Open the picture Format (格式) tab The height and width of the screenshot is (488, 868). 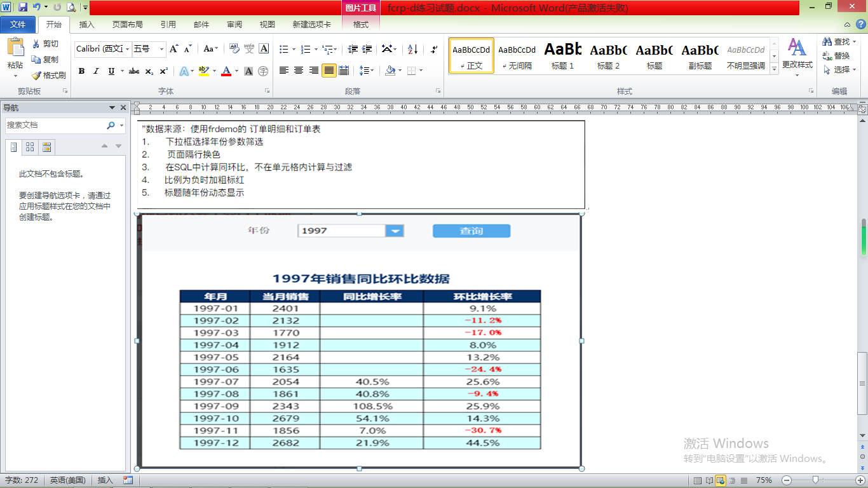(361, 25)
